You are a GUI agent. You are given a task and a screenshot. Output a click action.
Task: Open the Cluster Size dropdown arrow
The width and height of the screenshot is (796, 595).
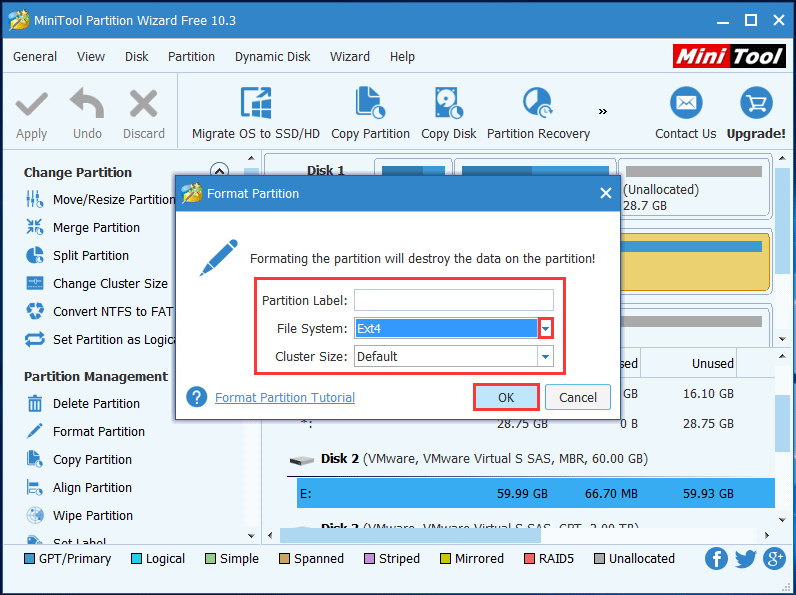coord(545,356)
